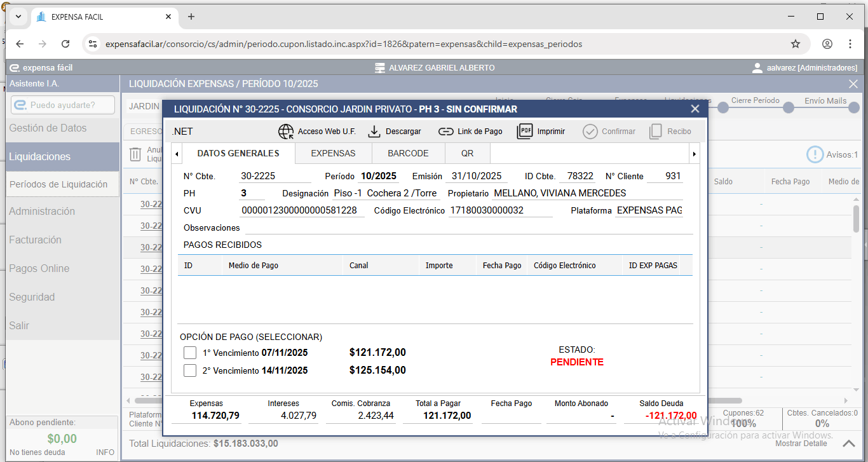Screen dimensions: 868x462
Task: Open the BARCODE tab
Action: [x=408, y=153]
